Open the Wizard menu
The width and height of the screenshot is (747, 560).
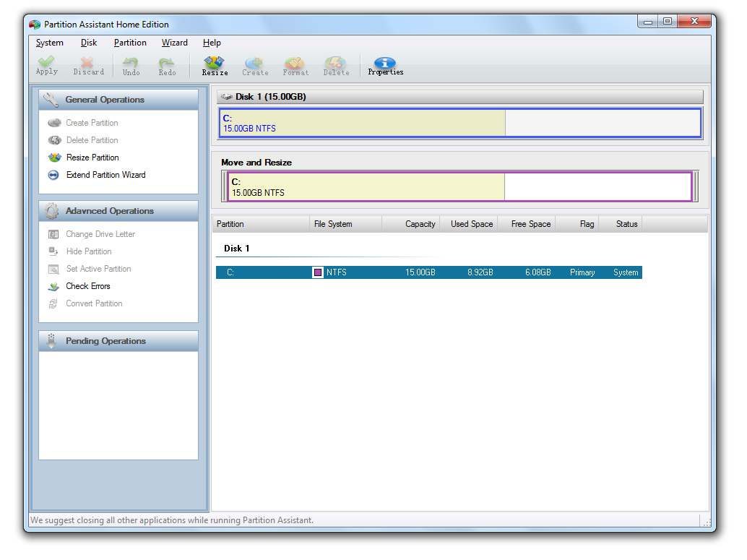[174, 43]
